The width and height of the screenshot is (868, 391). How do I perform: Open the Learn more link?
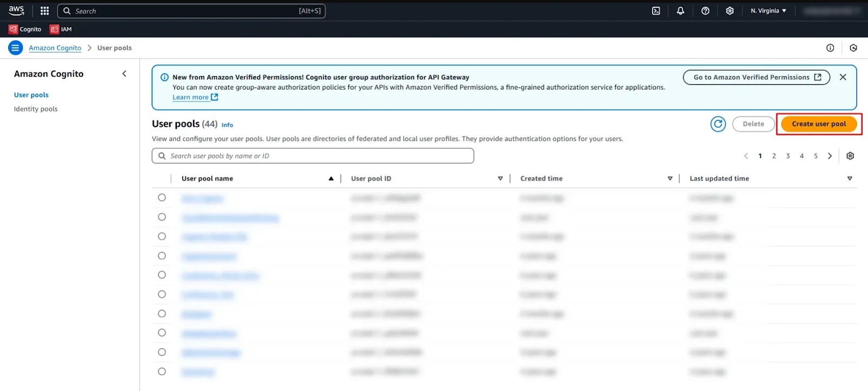[195, 97]
